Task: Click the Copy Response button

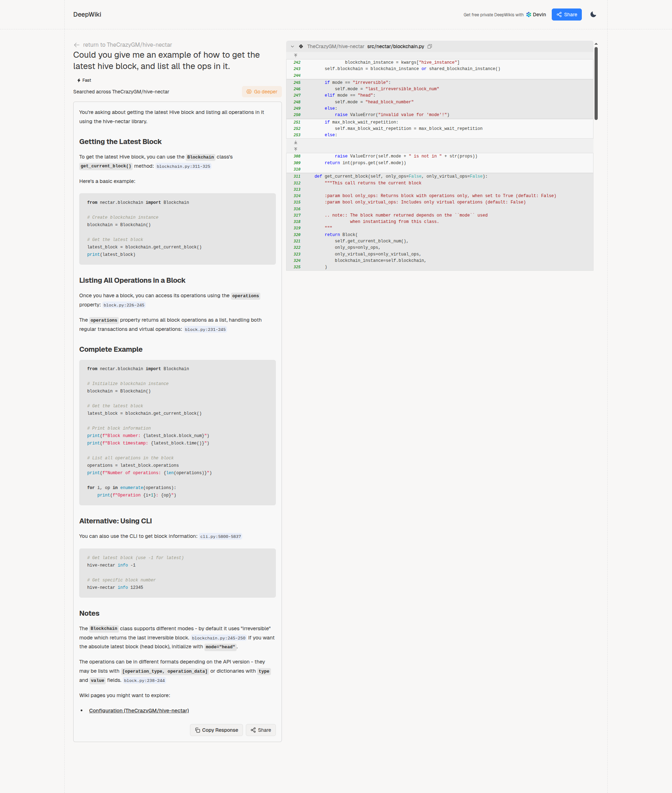Action: pos(216,730)
